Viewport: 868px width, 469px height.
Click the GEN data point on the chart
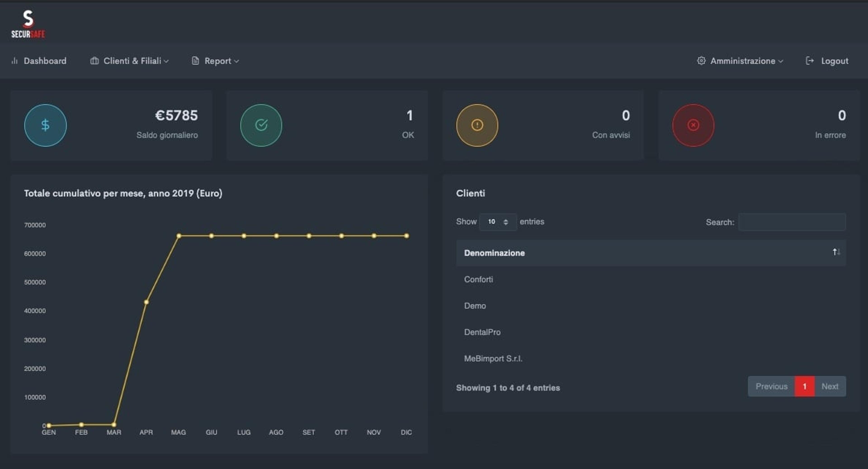pos(49,426)
